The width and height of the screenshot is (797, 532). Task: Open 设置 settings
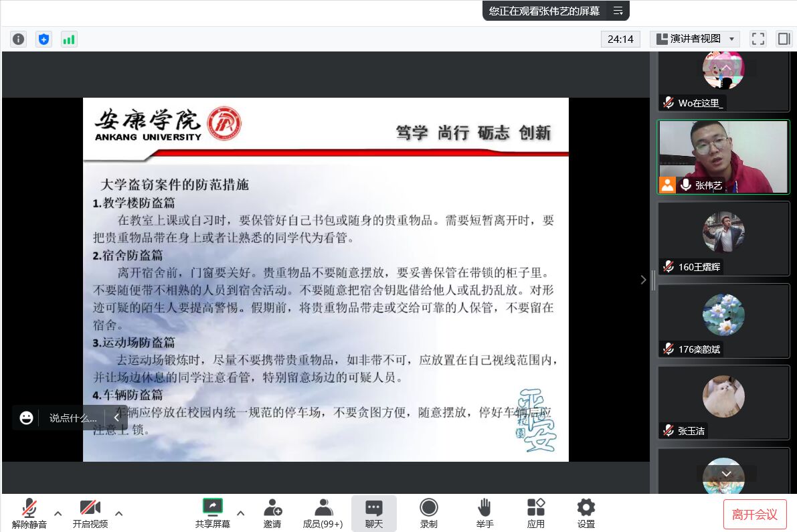586,513
